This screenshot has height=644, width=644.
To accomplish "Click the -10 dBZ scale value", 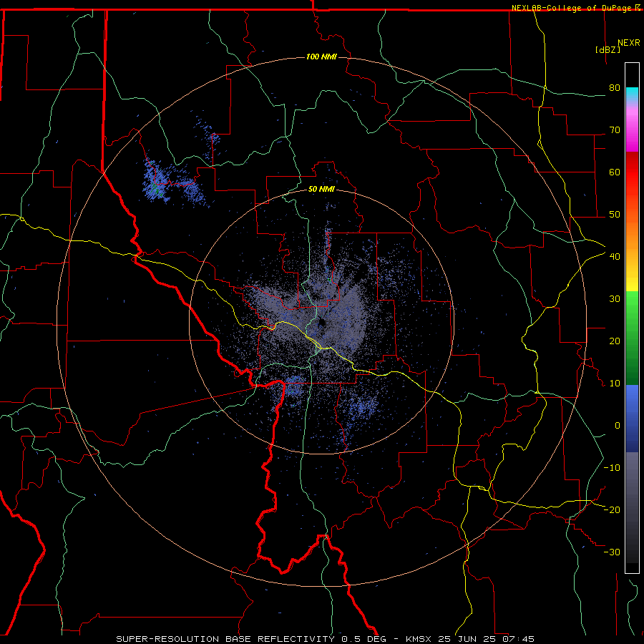I will 612,468.
